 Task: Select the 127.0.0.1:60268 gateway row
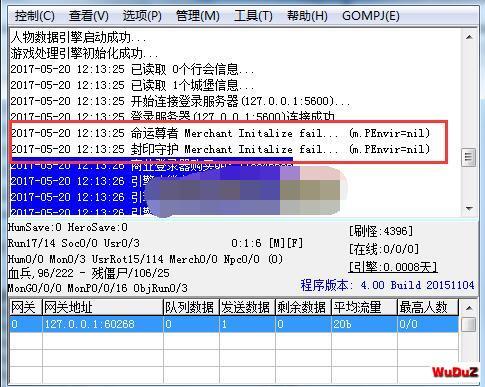tap(234, 324)
